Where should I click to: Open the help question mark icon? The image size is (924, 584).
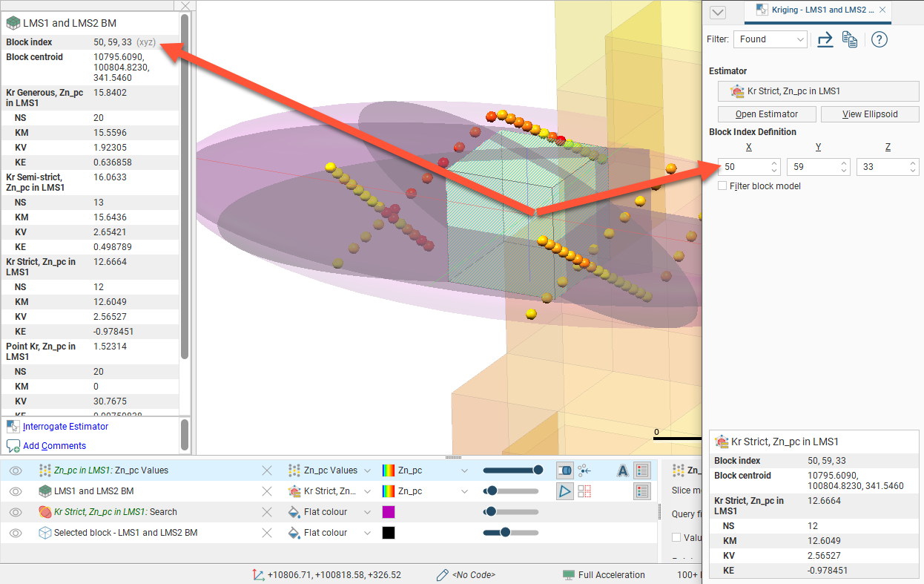[879, 39]
